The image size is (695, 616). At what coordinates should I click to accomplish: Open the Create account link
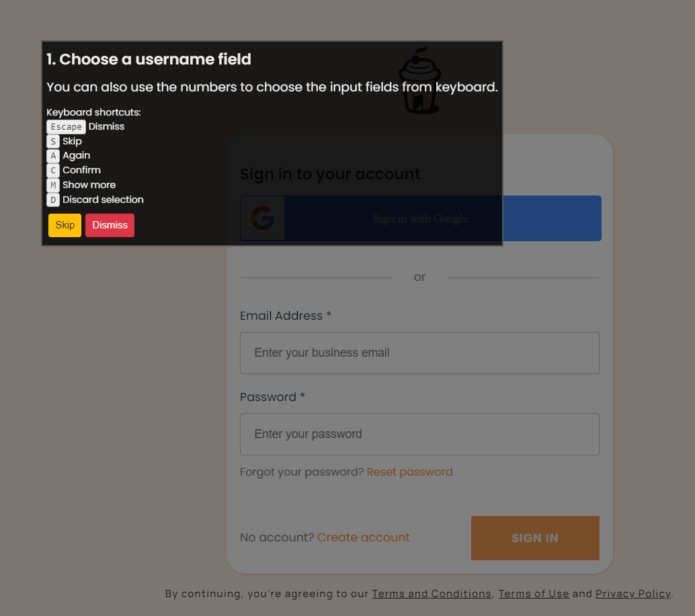[x=363, y=537]
